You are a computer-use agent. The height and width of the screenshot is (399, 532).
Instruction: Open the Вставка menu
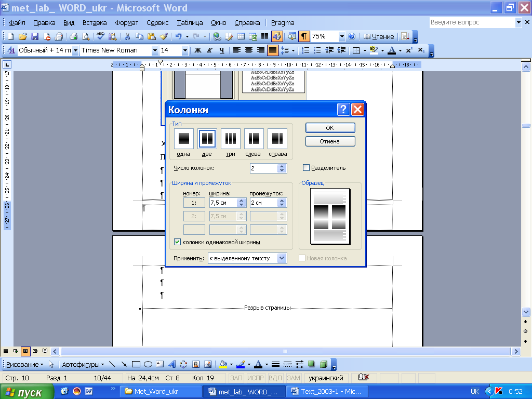[95, 23]
